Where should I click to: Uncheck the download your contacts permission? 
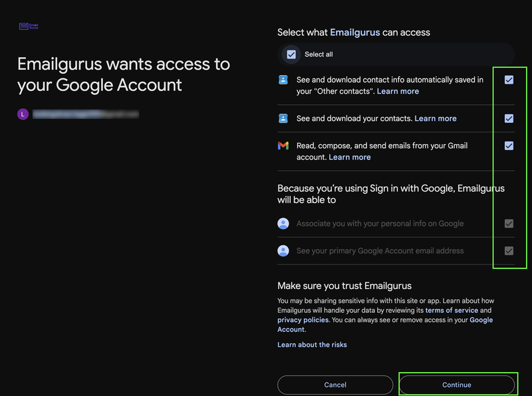[x=508, y=118]
